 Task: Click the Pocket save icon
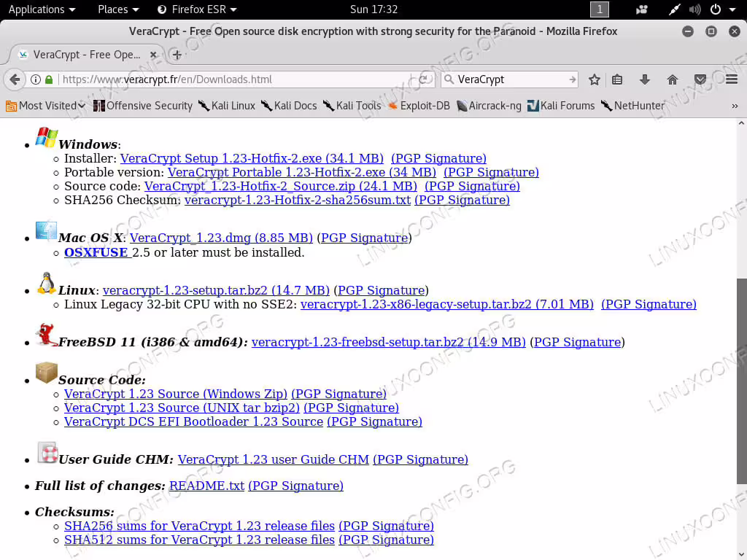(700, 79)
